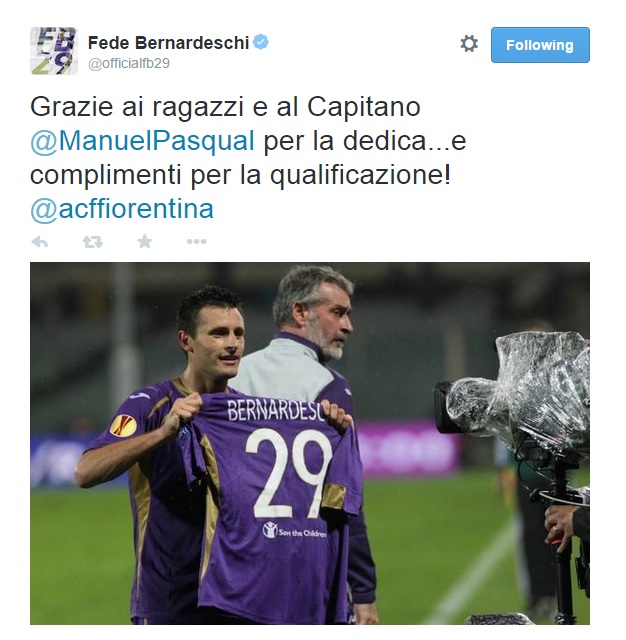Image resolution: width=626 pixels, height=640 pixels.
Task: Open the gear user actions menu
Action: click(469, 44)
